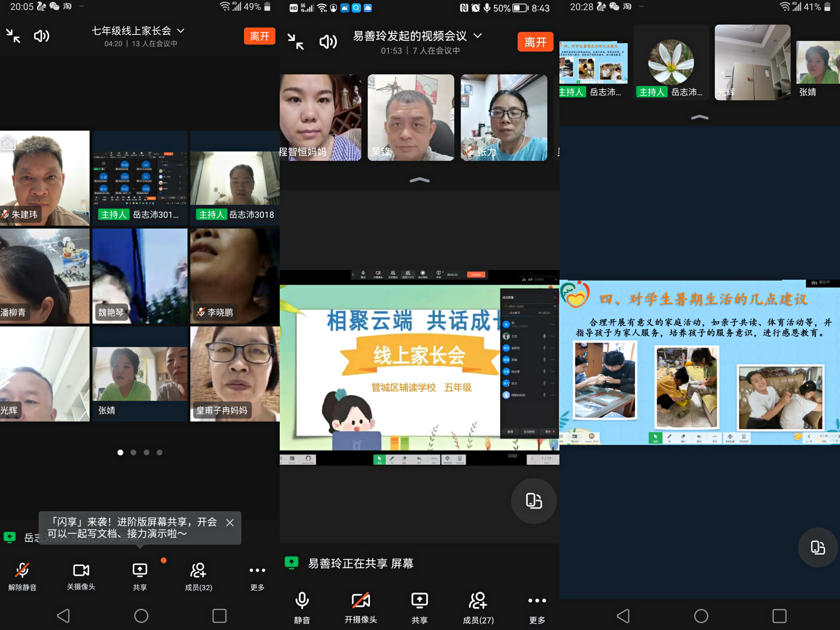Tap Android back in first screen

[x=63, y=616]
